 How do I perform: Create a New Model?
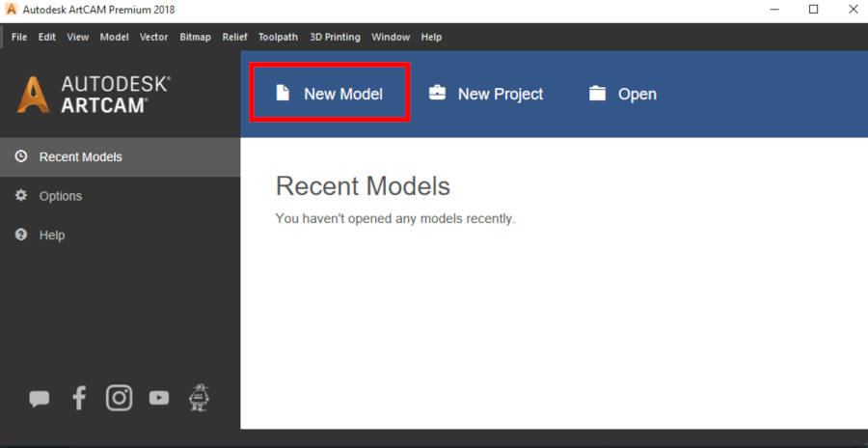point(330,93)
